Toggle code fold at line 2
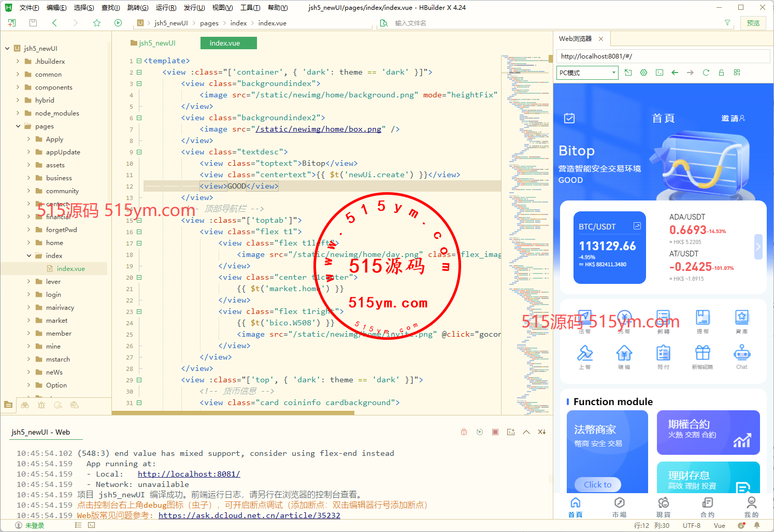The height and width of the screenshot is (532, 774). pyautogui.click(x=139, y=73)
